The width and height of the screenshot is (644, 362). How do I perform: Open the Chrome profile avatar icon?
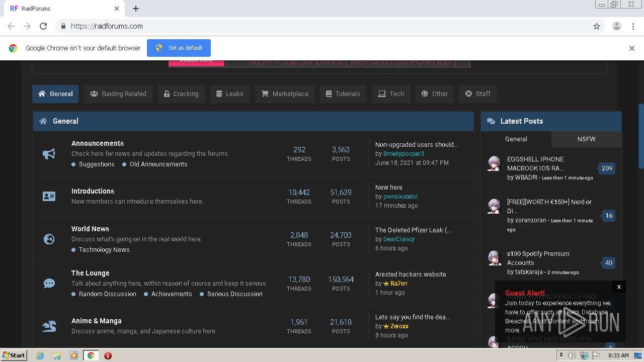pyautogui.click(x=616, y=26)
